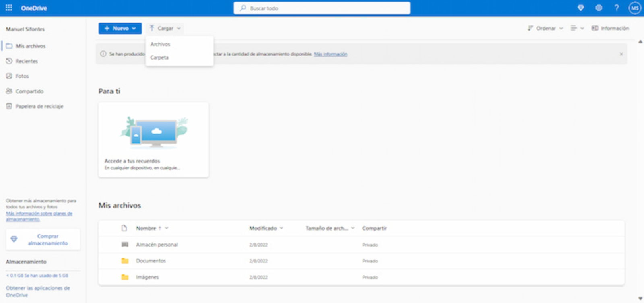Image resolution: width=644 pixels, height=303 pixels.
Task: Click the info icon in the banner
Action: pos(103,54)
